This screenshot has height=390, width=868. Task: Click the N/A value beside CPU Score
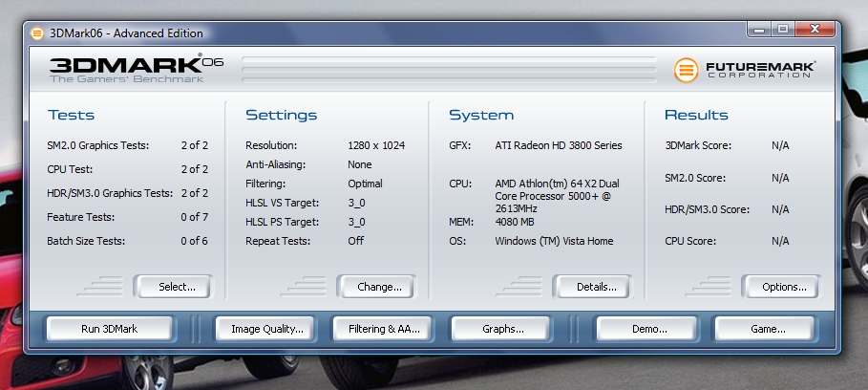click(780, 241)
